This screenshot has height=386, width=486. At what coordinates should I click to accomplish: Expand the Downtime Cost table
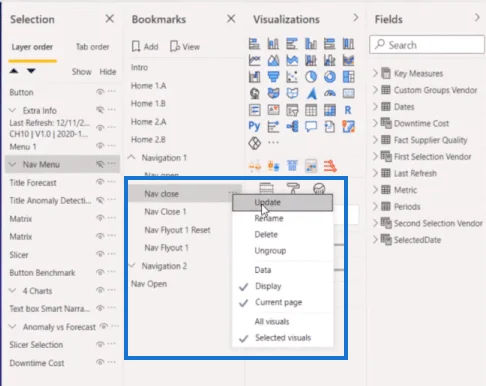pyautogui.click(x=375, y=123)
